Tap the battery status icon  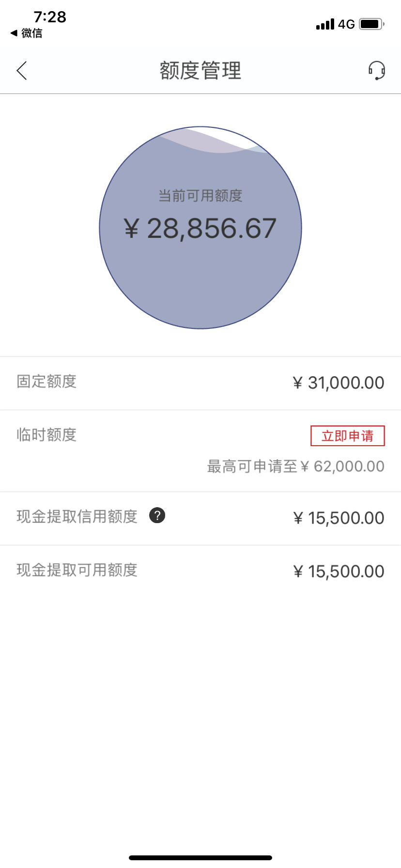pyautogui.click(x=372, y=24)
